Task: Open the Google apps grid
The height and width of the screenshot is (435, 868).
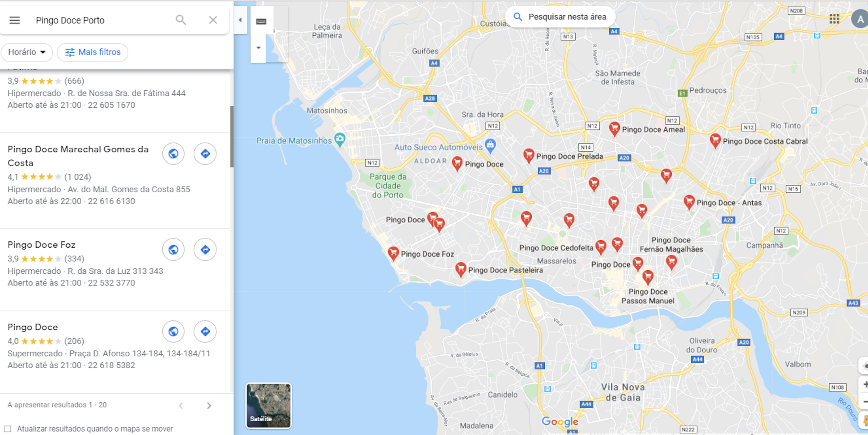Action: click(834, 19)
